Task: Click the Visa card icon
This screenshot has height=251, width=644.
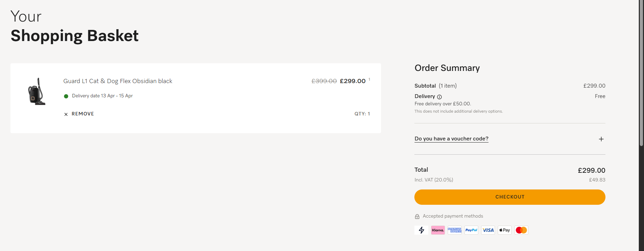Action: coord(488,230)
